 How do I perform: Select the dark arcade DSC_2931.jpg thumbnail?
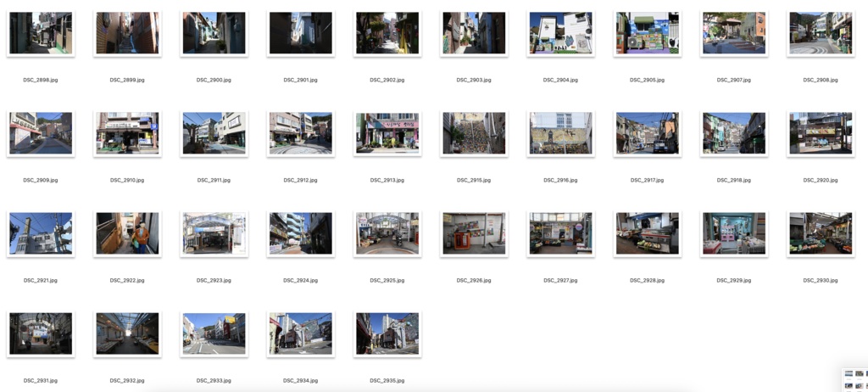(x=41, y=333)
